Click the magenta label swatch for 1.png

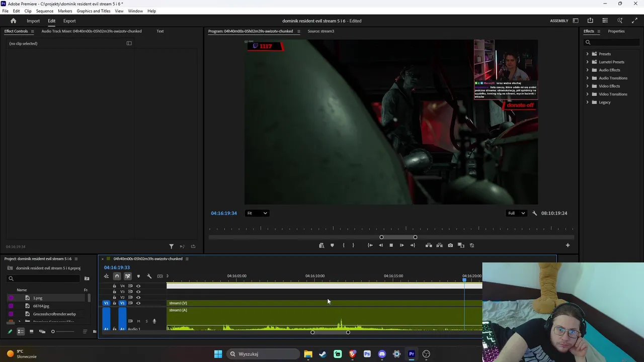tap(11, 298)
